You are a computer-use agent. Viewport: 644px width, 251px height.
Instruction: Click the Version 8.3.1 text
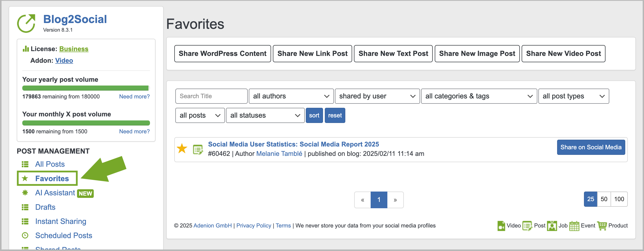pyautogui.click(x=58, y=30)
